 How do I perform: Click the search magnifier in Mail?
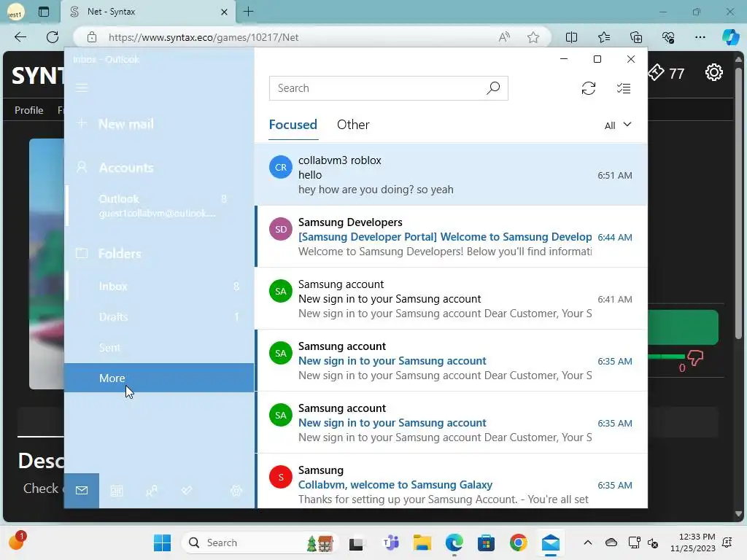click(x=493, y=88)
